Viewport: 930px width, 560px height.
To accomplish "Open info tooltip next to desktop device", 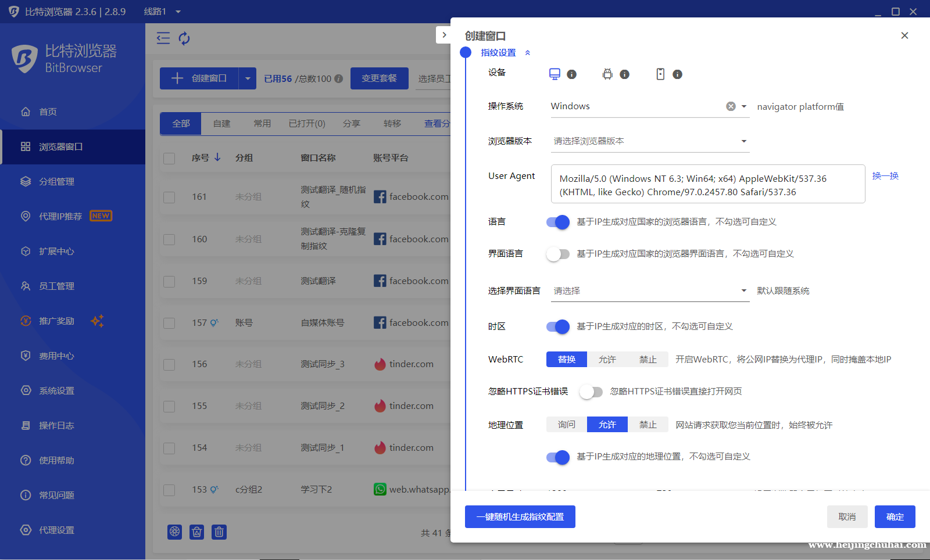I will (572, 74).
